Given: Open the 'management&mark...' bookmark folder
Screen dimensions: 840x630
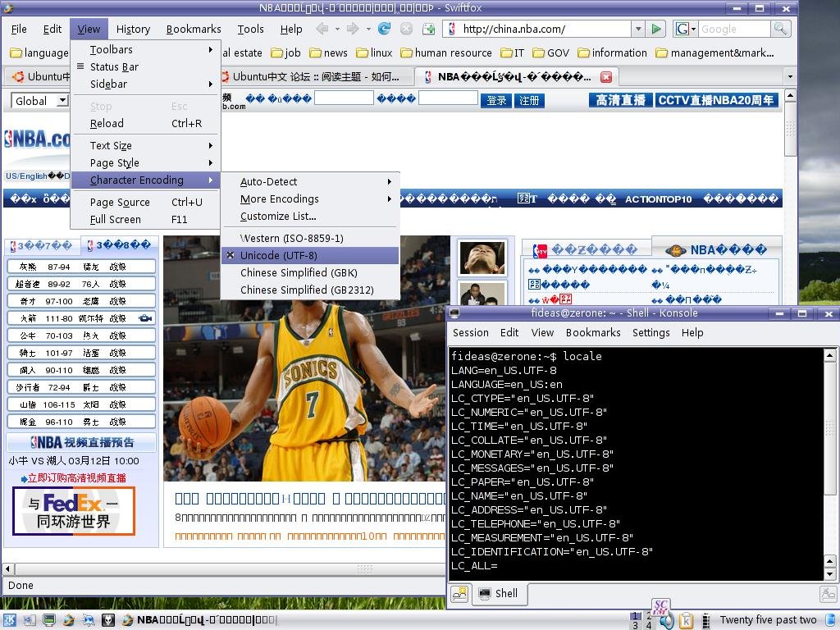Looking at the screenshot, I should [x=715, y=53].
